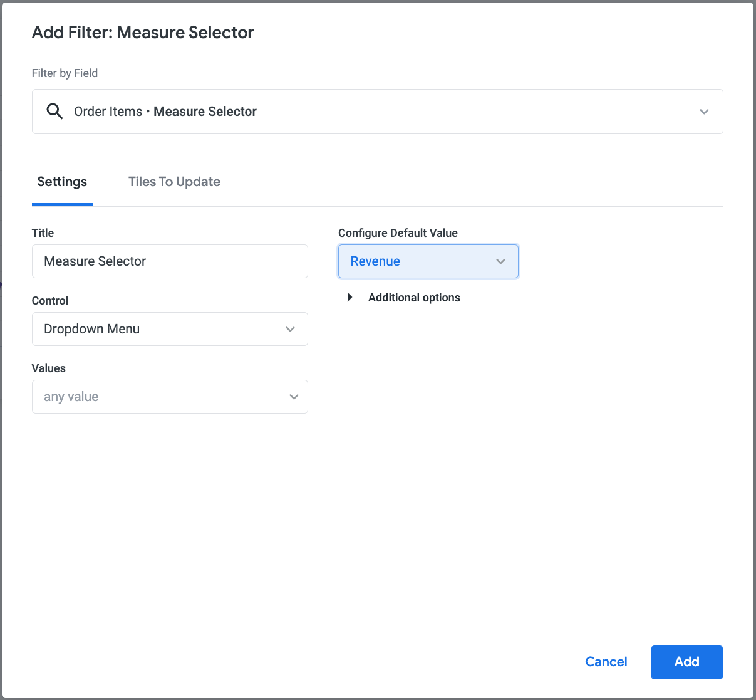The image size is (756, 700).
Task: Click Cancel to dismiss the filter dialog
Action: tap(605, 662)
